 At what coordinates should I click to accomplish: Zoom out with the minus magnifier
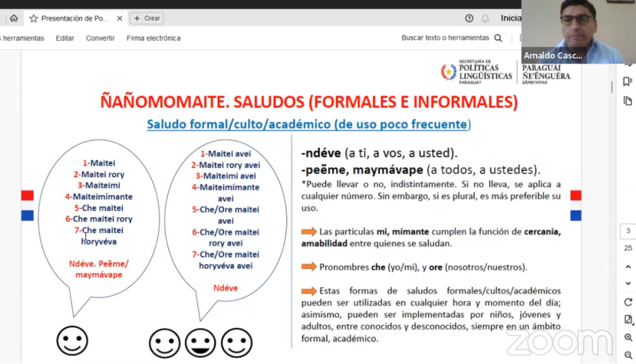pos(628,355)
